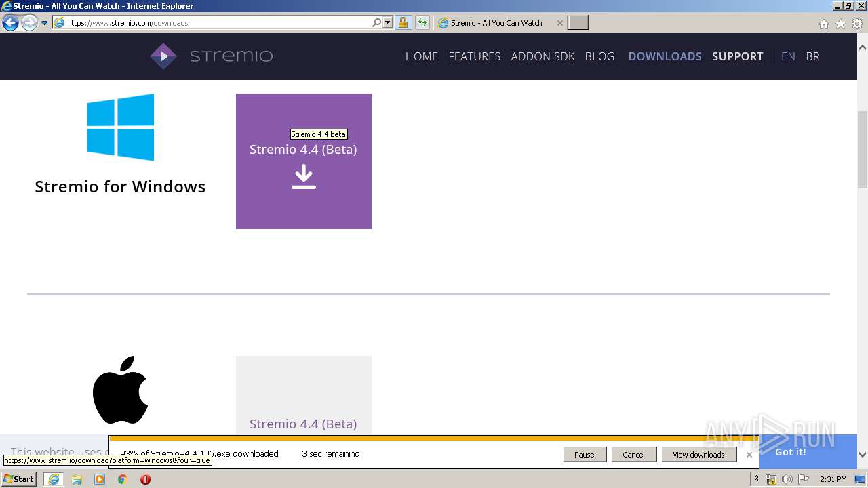Image resolution: width=868 pixels, height=488 pixels.
Task: Click the browser forward arrow
Action: coord(29,23)
